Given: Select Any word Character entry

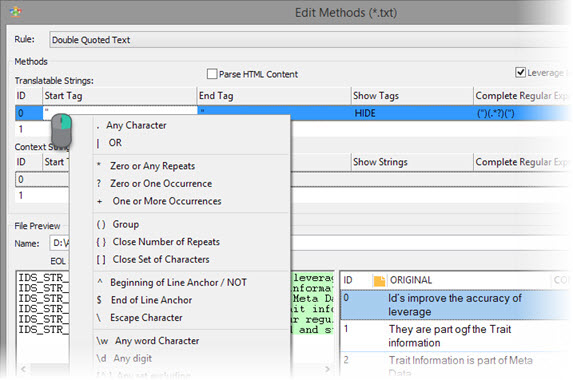Looking at the screenshot, I should (x=157, y=341).
